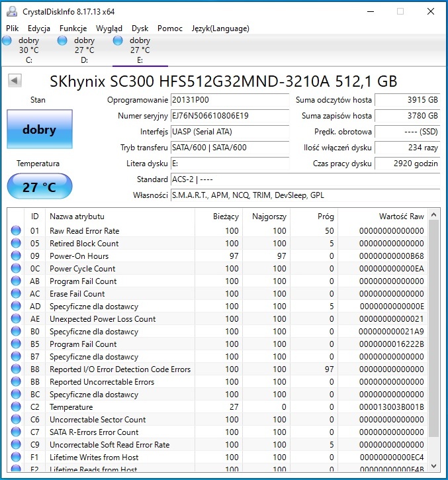Click raw value 000013003B001B of Temperature
The image size is (448, 480).
point(391,407)
